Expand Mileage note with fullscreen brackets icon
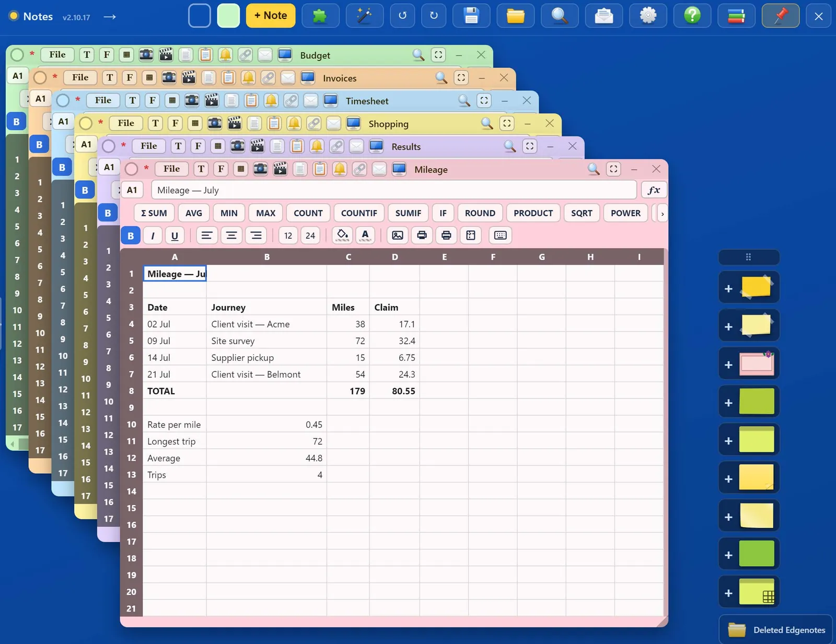836x644 pixels. [613, 169]
